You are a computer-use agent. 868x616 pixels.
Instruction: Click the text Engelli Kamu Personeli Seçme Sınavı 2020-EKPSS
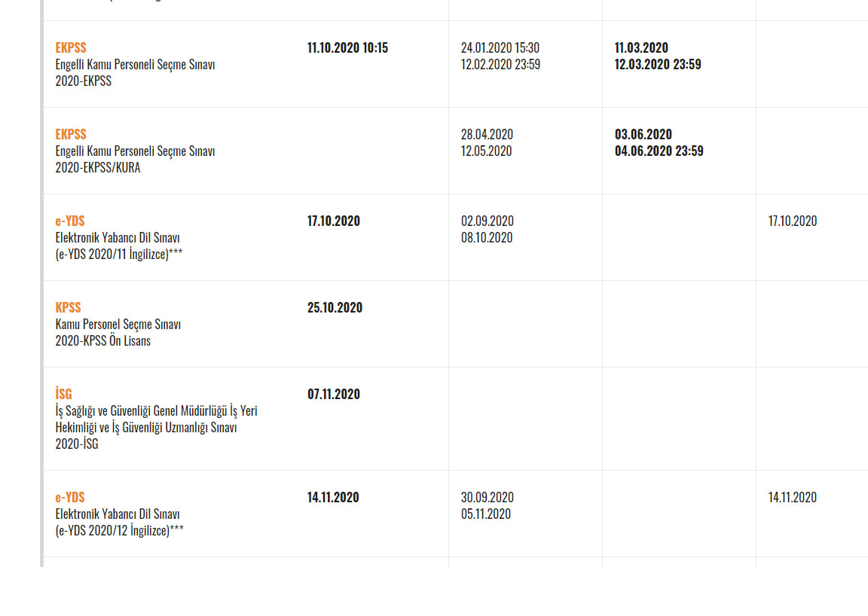point(135,72)
